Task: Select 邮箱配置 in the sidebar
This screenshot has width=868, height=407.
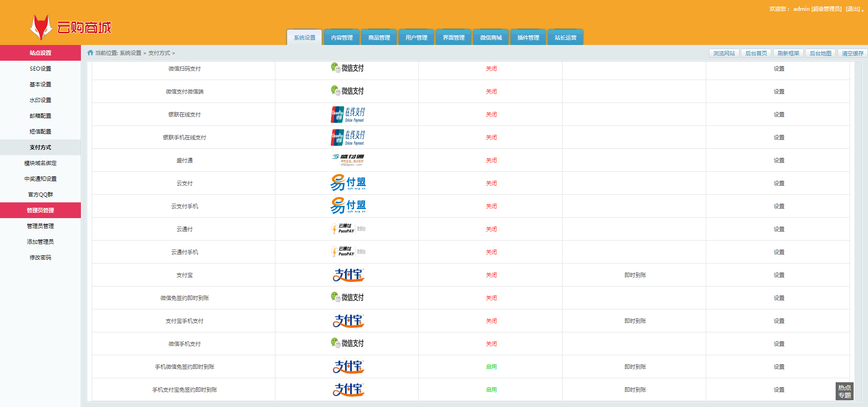Action: pos(40,116)
